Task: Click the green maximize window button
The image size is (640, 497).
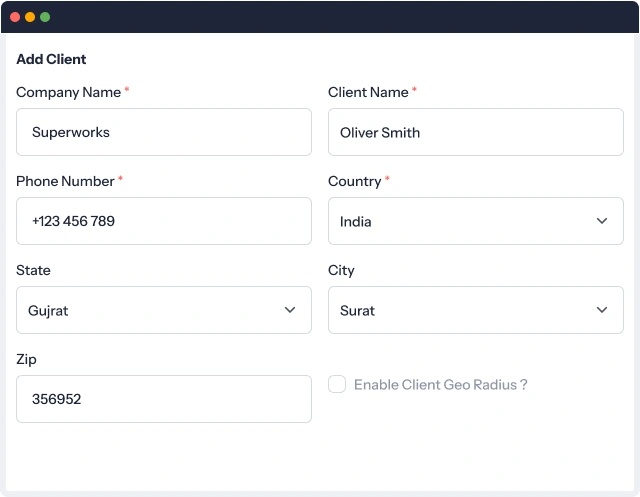Action: (x=45, y=17)
